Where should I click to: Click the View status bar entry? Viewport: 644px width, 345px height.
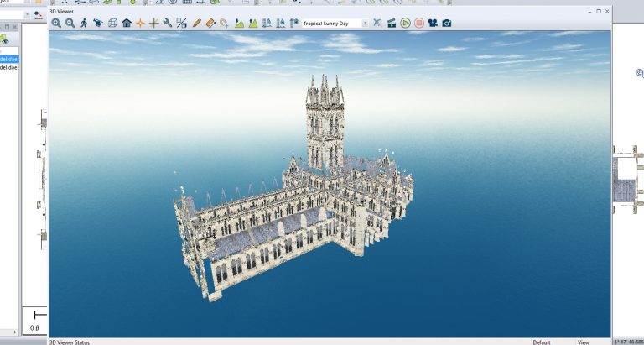tap(584, 342)
